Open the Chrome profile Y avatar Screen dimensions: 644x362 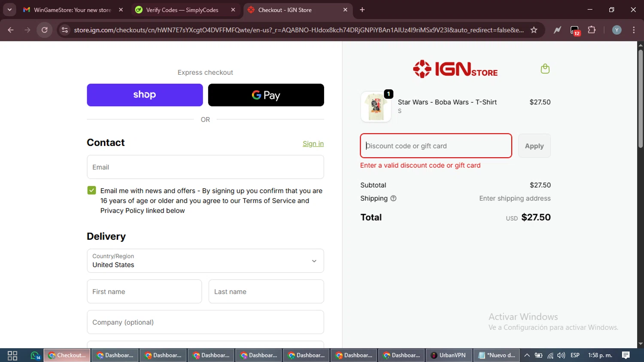[617, 30]
